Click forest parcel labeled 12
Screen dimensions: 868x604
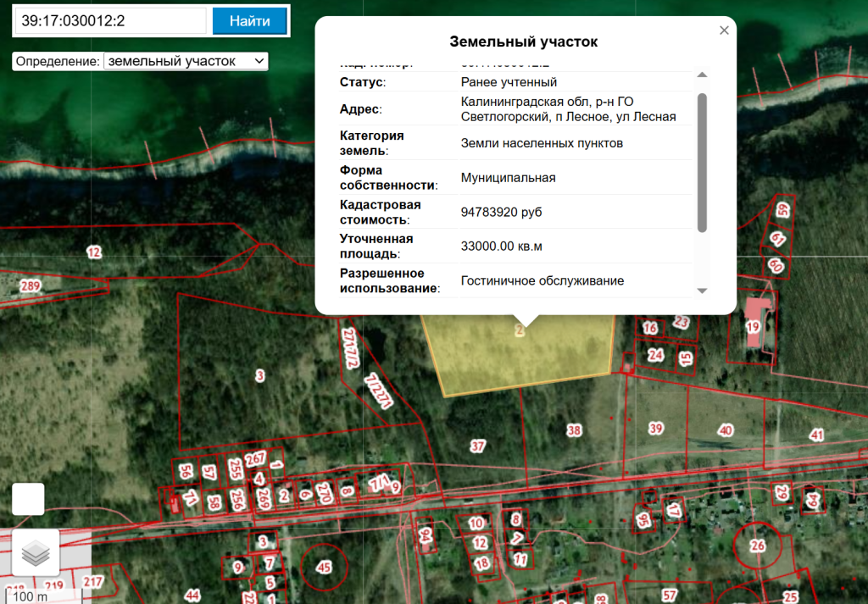94,252
